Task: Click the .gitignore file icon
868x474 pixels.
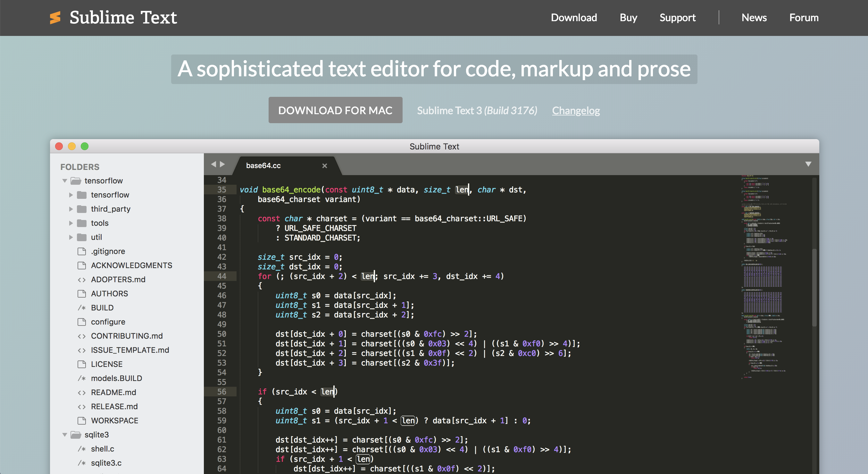Action: 81,251
